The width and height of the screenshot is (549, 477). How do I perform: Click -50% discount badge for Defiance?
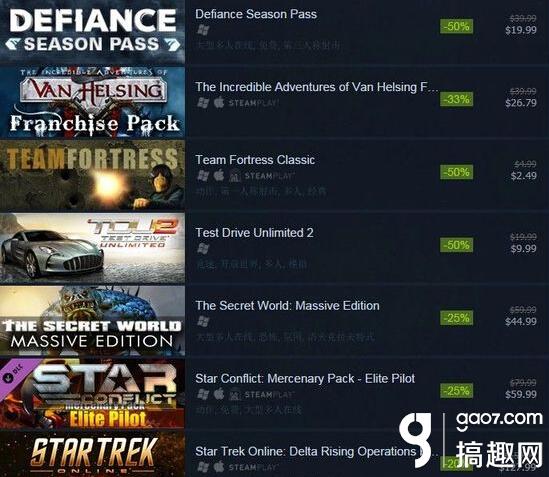[456, 26]
